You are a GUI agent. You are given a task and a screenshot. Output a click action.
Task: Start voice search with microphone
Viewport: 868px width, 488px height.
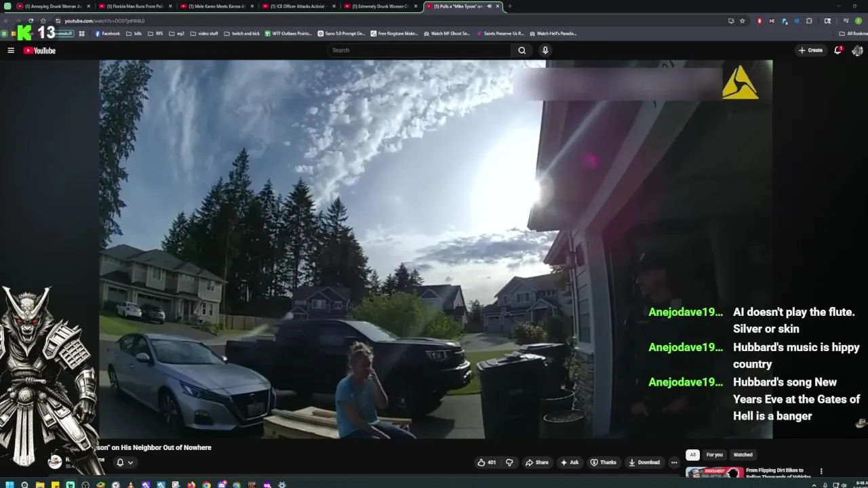tap(545, 50)
